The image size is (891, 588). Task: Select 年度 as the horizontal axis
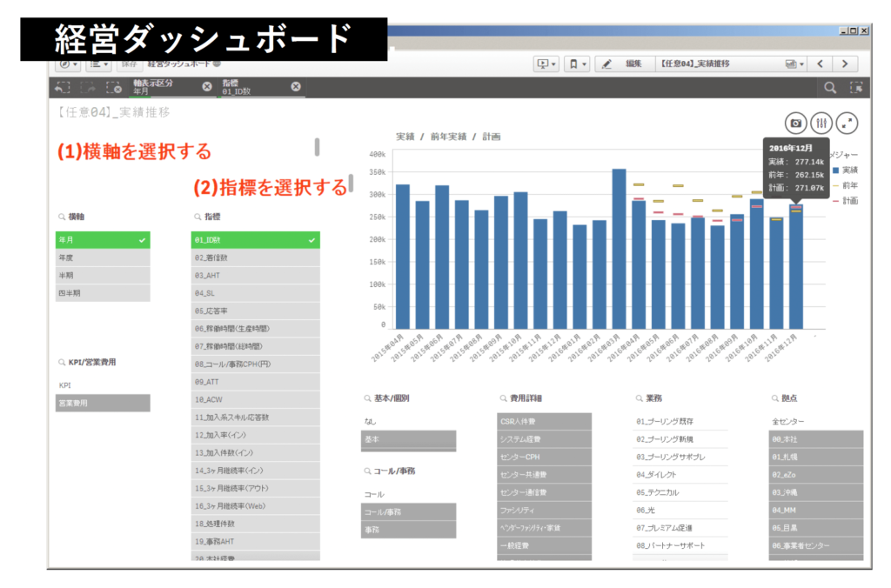tap(103, 258)
